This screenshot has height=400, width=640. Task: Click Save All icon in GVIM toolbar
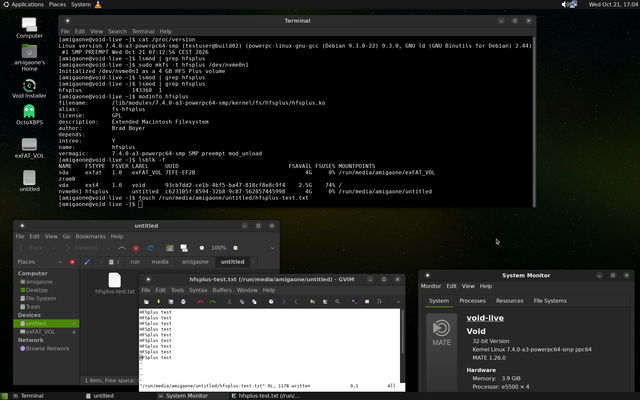[x=171, y=302]
